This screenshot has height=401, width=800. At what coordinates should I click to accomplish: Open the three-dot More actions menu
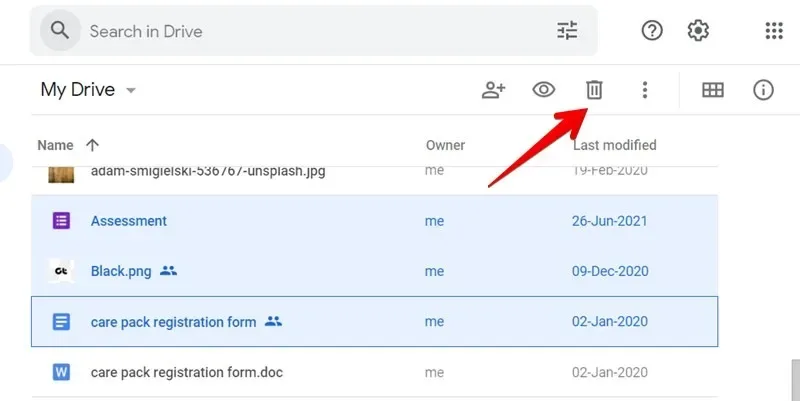tap(645, 90)
